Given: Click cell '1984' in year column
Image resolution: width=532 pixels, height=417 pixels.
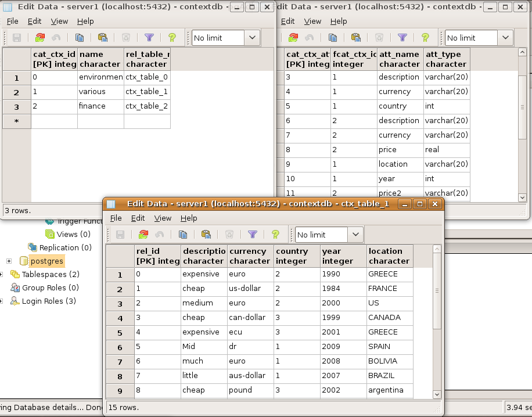Looking at the screenshot, I should [343, 289].
